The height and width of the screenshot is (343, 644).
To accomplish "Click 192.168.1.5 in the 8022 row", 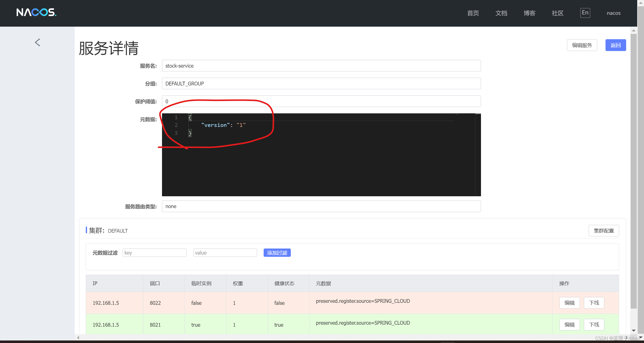I will click(x=106, y=303).
